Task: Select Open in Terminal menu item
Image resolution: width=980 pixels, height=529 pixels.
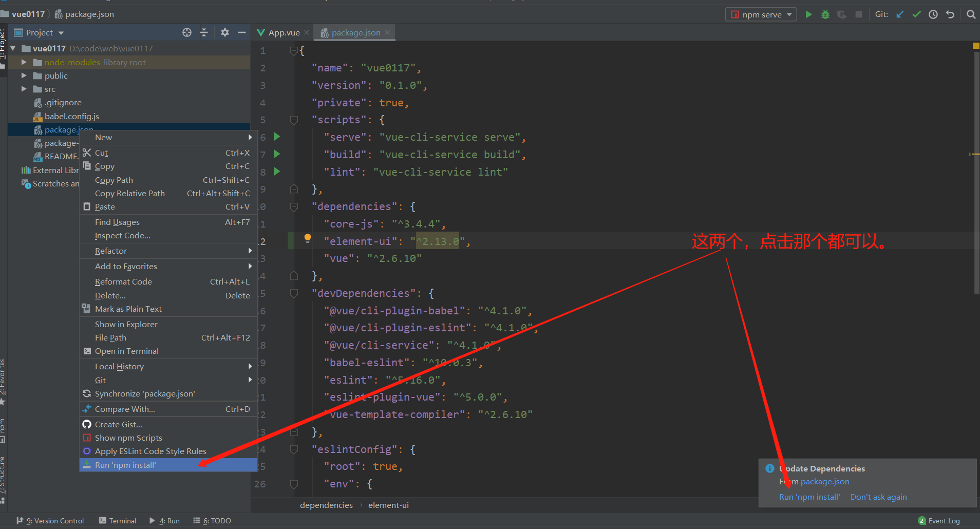Action: point(168,351)
